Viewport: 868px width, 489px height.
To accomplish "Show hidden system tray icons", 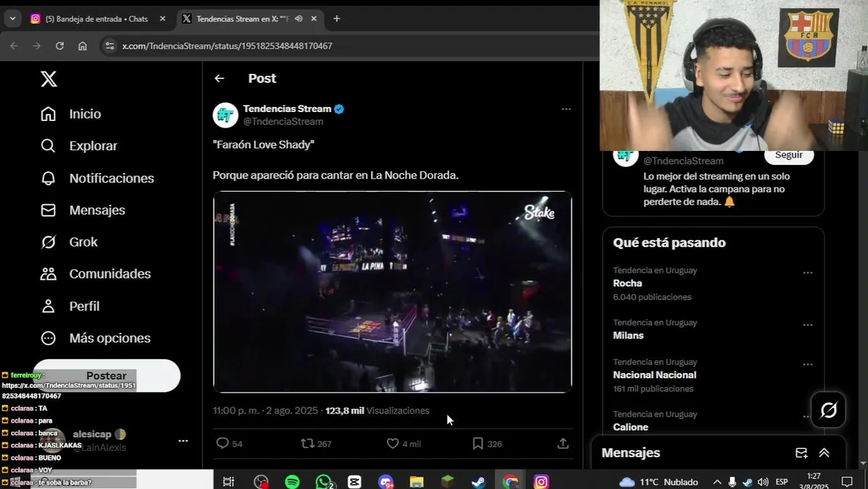I will click(x=717, y=482).
